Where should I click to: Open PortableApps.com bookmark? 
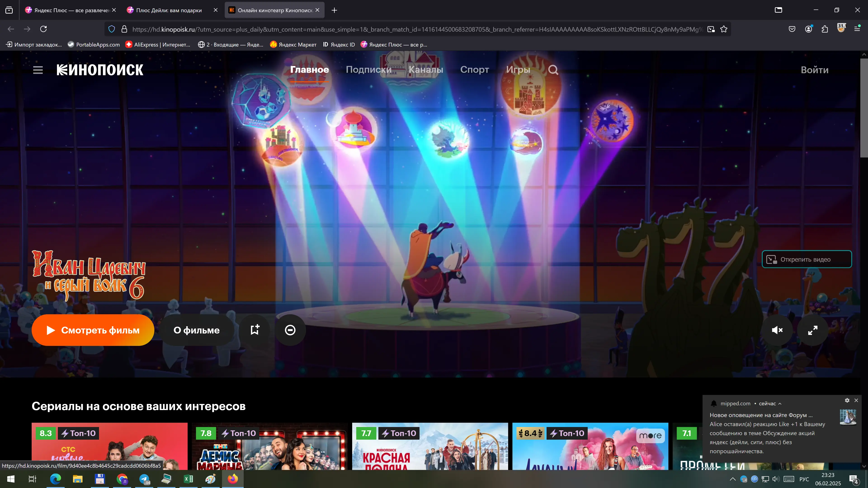click(x=94, y=45)
